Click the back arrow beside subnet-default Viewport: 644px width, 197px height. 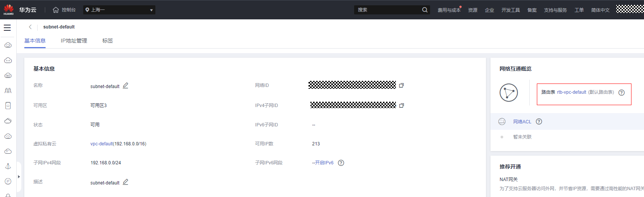[x=30, y=27]
